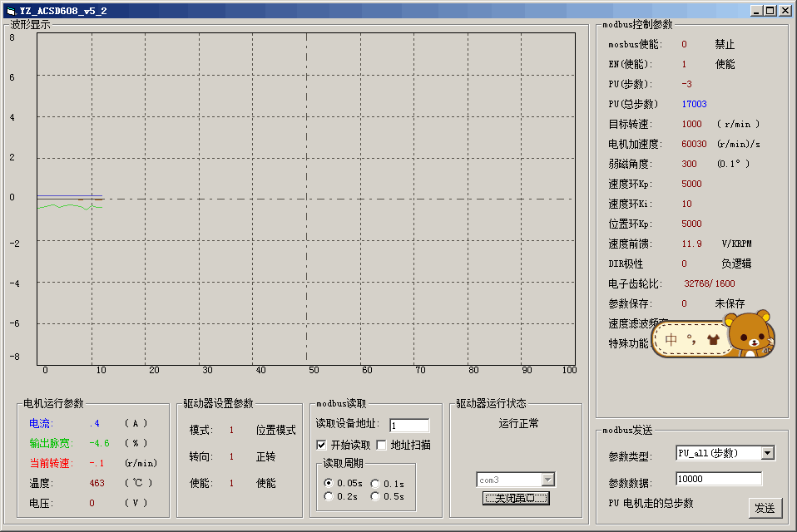Open the 参数类型 PU_all dropdown
Image resolution: width=797 pixels, height=532 pixels.
pyautogui.click(x=767, y=453)
